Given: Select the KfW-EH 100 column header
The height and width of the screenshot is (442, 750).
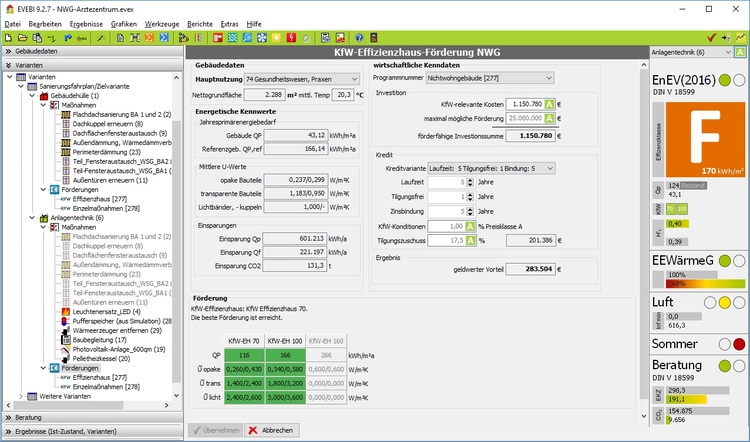Looking at the screenshot, I should [287, 340].
